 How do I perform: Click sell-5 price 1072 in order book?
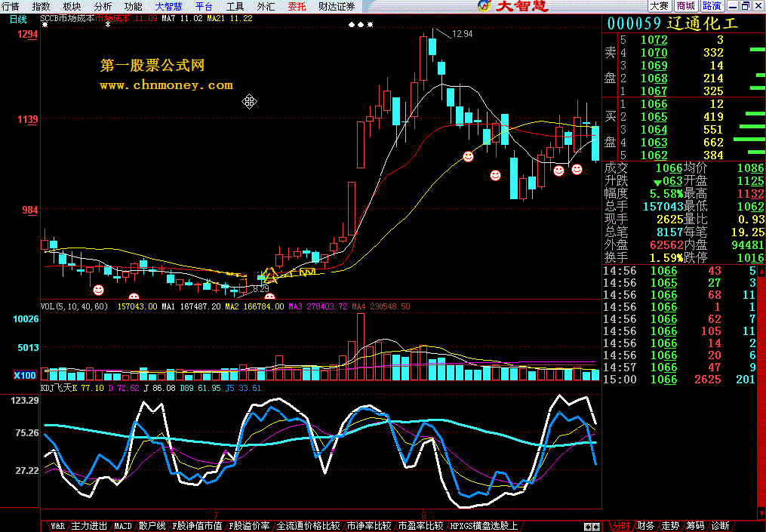654,39
